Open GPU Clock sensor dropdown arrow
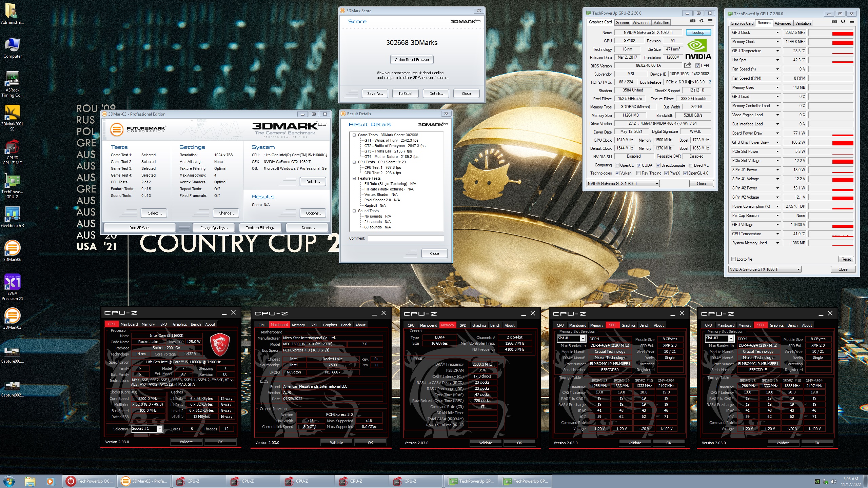The width and height of the screenshot is (868, 488). tap(777, 33)
